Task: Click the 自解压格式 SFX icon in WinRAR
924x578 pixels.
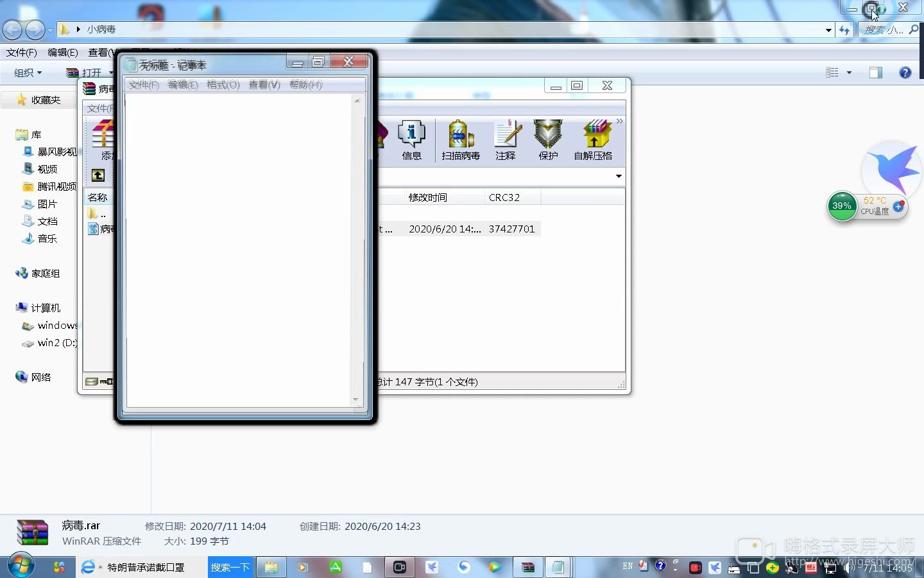Action: click(593, 140)
